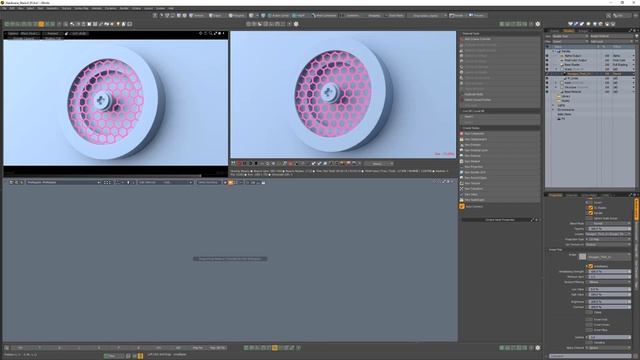
Task: Select the Nodes folder in Shader Tree
Action: [x=565, y=101]
